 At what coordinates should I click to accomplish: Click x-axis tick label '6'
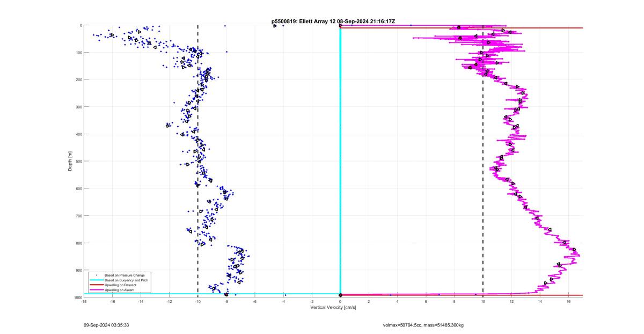[426, 302]
